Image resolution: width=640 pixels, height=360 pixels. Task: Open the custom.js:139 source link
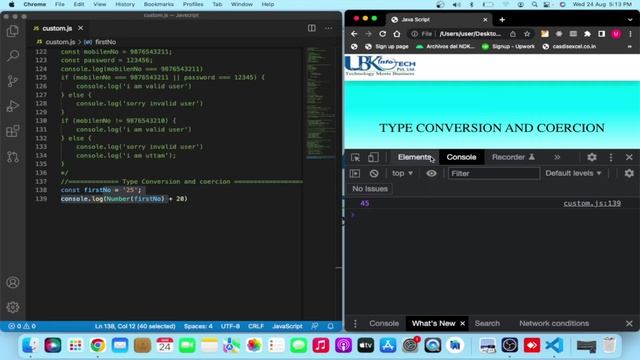(x=592, y=203)
